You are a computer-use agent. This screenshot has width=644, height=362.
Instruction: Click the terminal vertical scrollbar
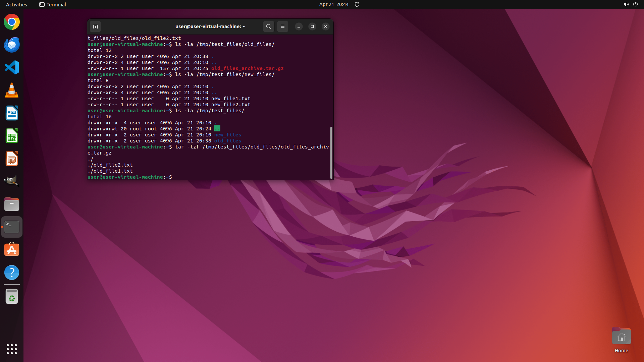click(x=331, y=153)
